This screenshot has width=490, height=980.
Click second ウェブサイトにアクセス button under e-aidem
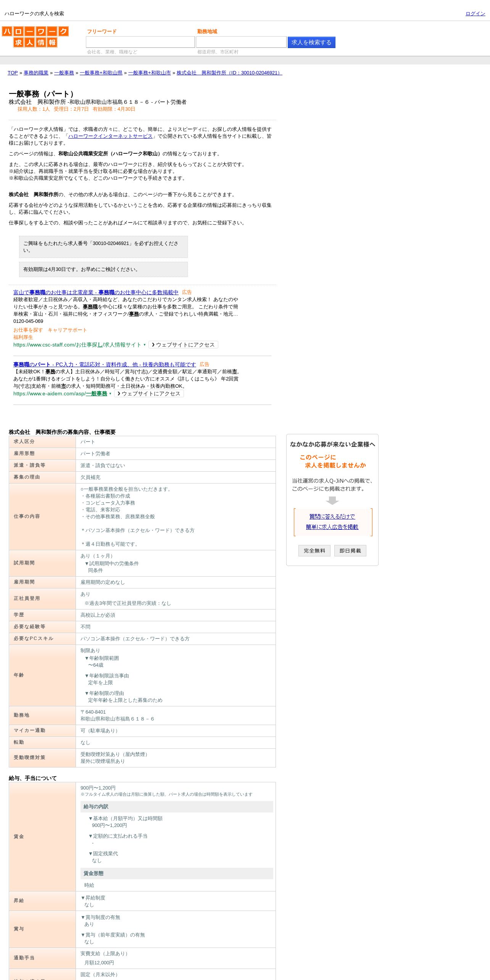click(149, 393)
